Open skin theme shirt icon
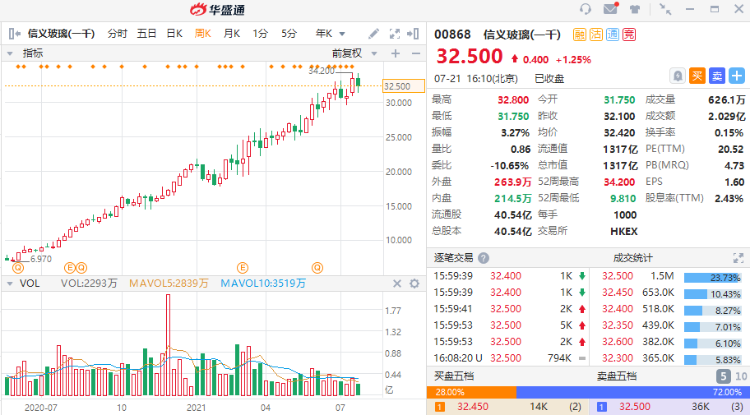The height and width of the screenshot is (415, 750). click(x=635, y=9)
